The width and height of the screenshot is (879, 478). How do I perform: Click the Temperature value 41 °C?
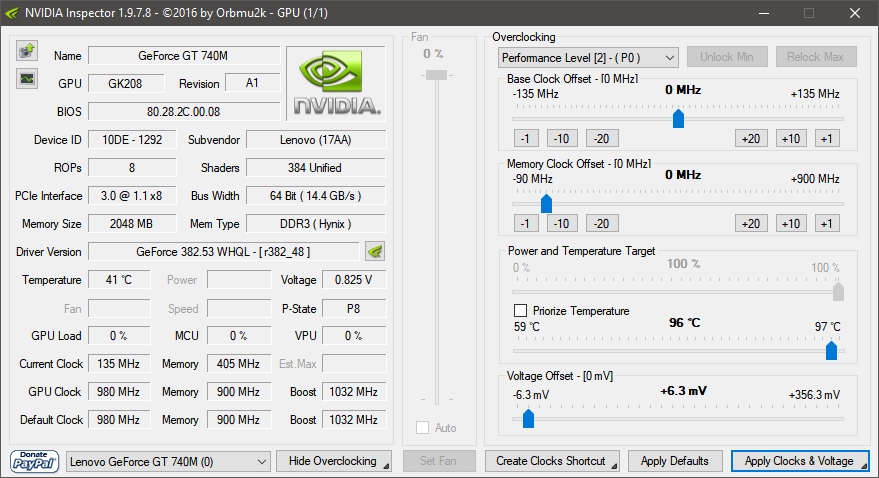point(119,280)
